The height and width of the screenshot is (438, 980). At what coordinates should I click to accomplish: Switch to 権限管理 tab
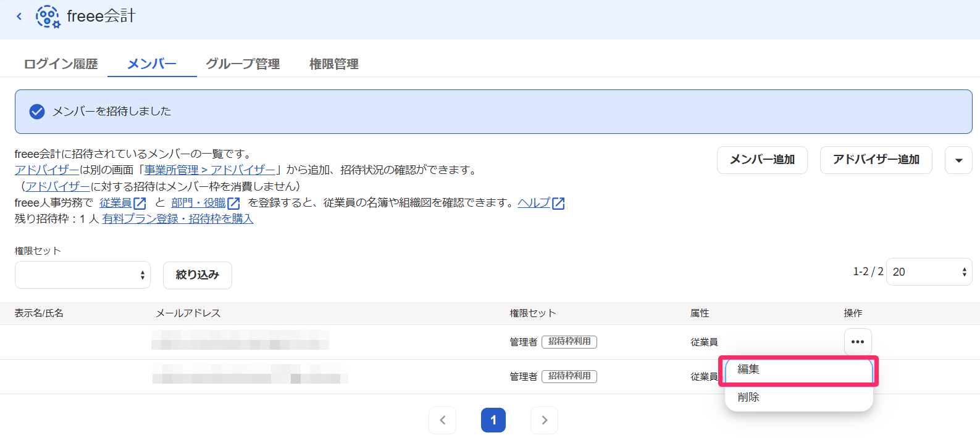pyautogui.click(x=334, y=64)
